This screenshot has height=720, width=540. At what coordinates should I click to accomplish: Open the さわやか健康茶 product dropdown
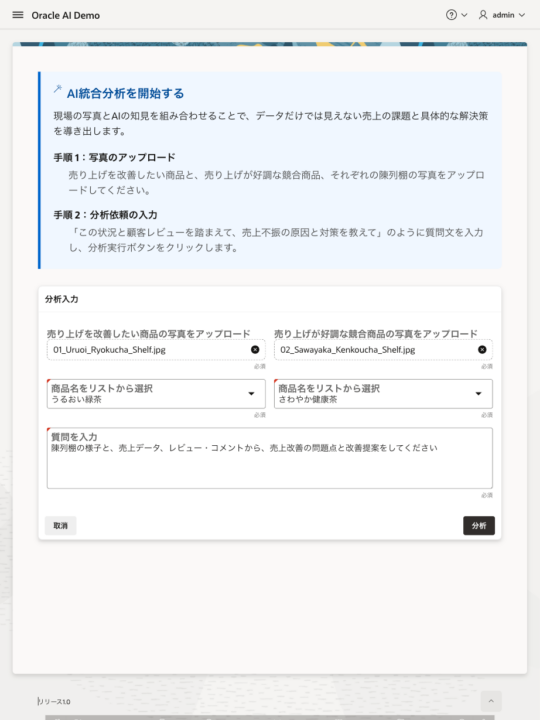pyautogui.click(x=383, y=394)
